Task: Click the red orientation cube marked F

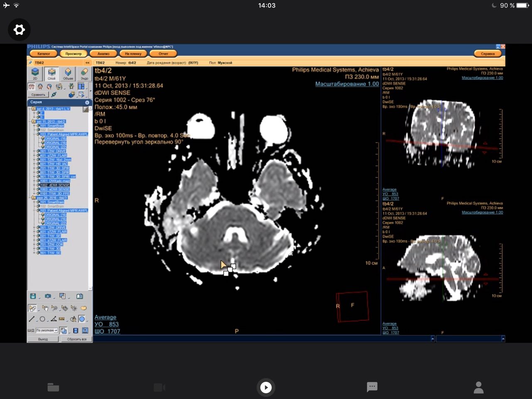Action: tap(352, 306)
